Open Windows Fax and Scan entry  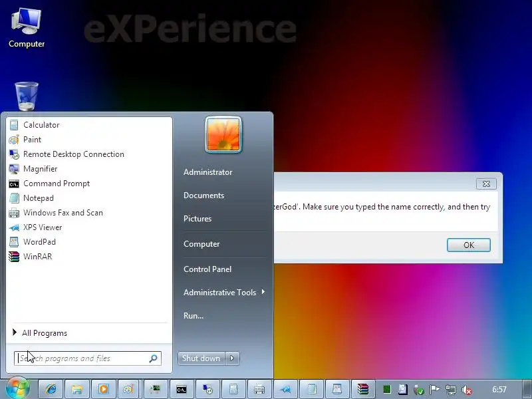pyautogui.click(x=89, y=213)
